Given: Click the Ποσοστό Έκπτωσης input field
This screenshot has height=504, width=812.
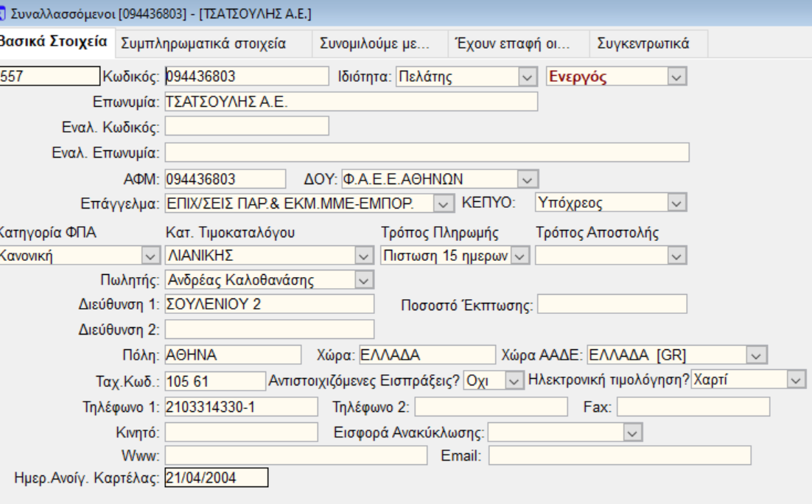Looking at the screenshot, I should point(612,304).
